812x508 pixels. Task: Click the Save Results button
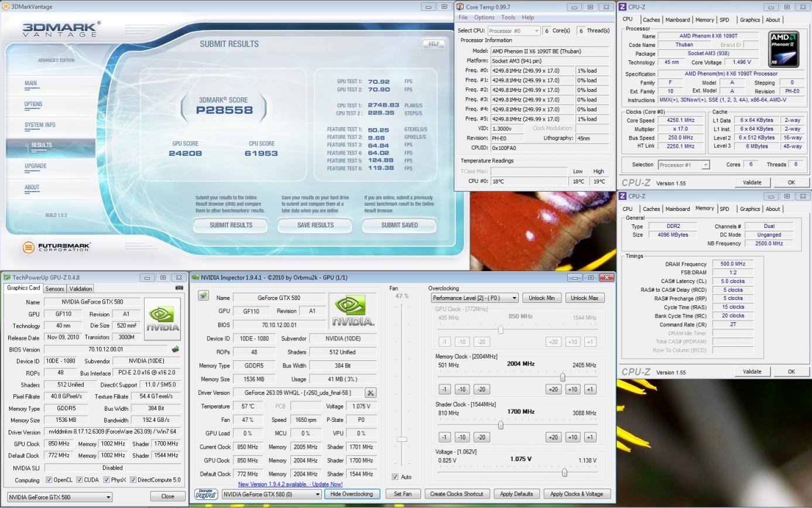pos(315,225)
